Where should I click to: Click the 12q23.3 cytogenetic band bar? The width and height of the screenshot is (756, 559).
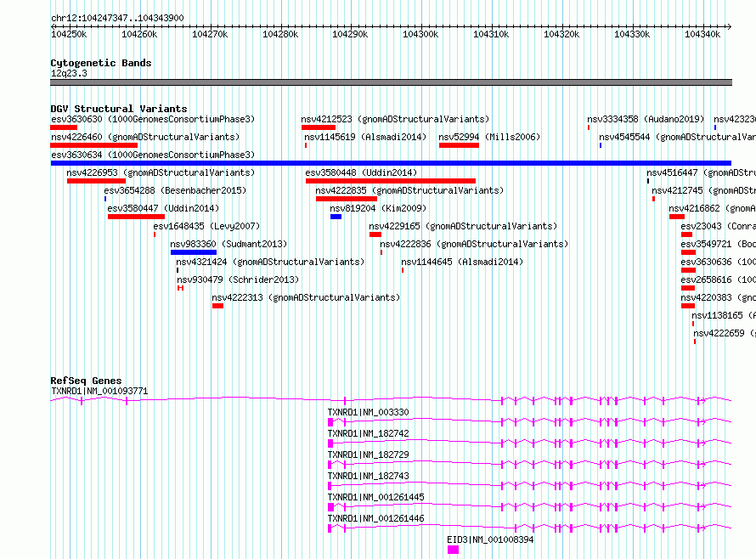[x=391, y=82]
